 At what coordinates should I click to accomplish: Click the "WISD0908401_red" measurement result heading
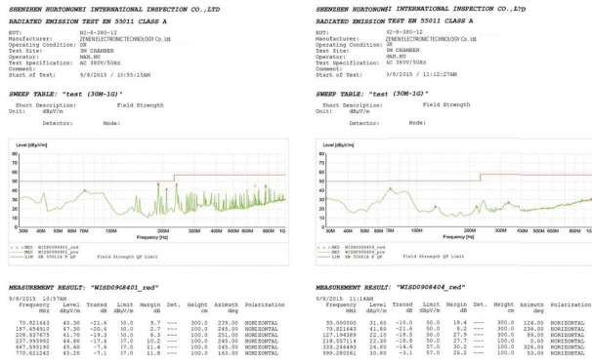[125, 288]
